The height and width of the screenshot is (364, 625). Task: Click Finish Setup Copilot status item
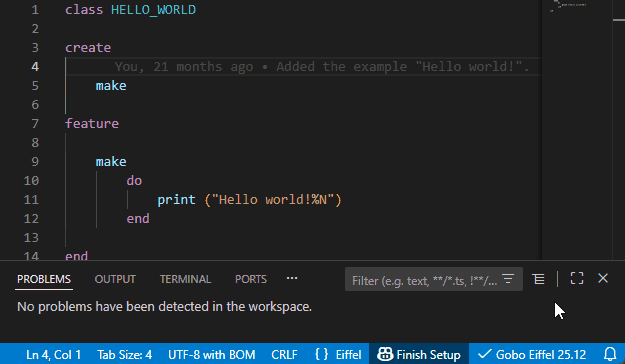pyautogui.click(x=419, y=354)
